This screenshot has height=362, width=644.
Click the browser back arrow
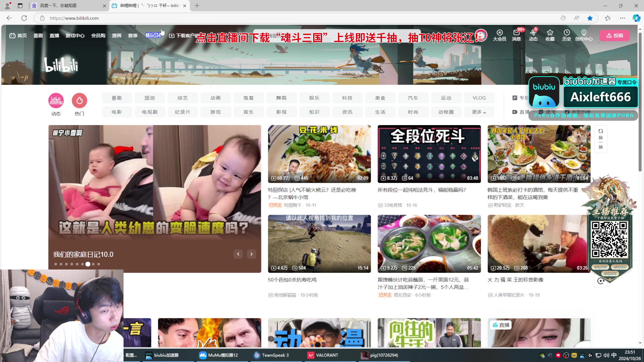tap(9, 18)
